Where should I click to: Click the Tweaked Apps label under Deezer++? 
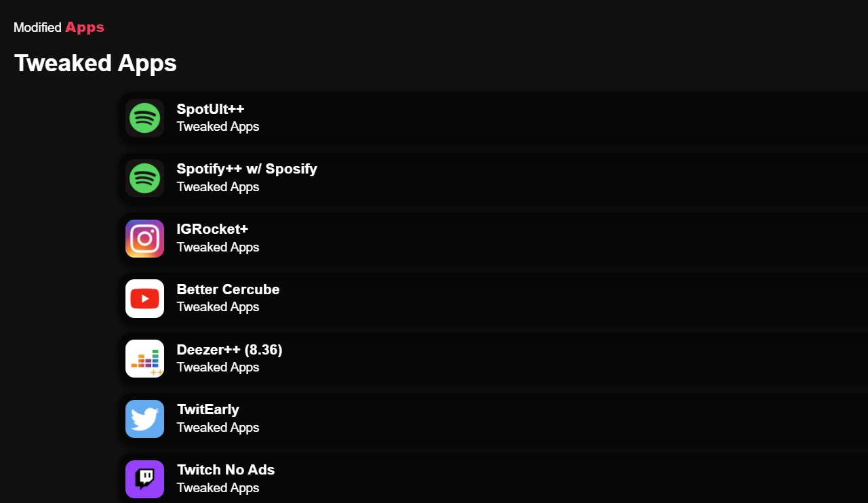(218, 367)
